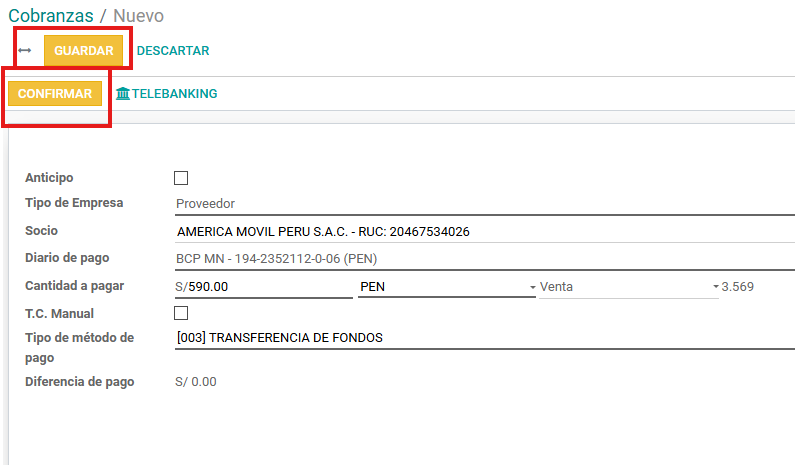795x465 pixels.
Task: Open the PEN currency dropdown
Action: click(x=446, y=287)
